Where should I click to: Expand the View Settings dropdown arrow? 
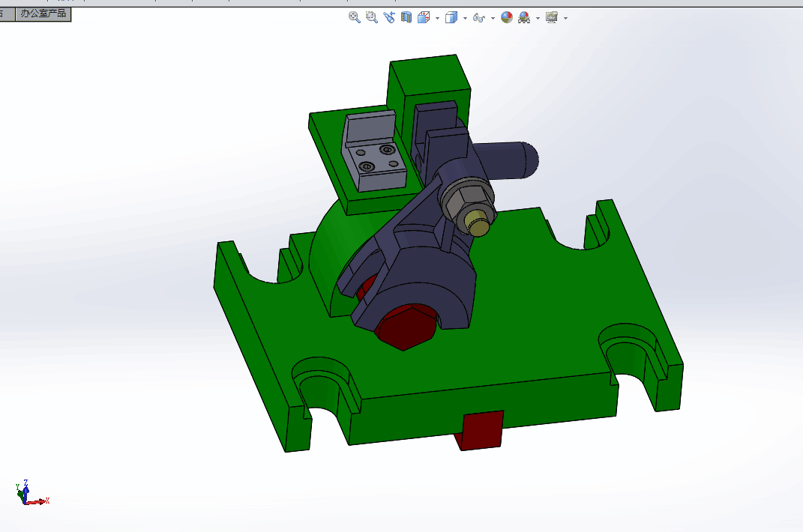[x=565, y=18]
